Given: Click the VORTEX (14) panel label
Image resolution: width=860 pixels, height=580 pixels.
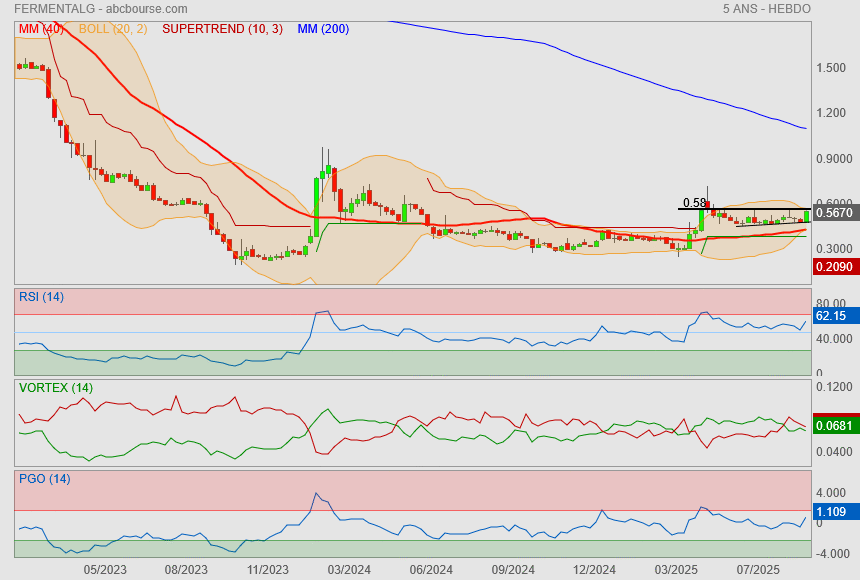Looking at the screenshot, I should (x=55, y=388).
